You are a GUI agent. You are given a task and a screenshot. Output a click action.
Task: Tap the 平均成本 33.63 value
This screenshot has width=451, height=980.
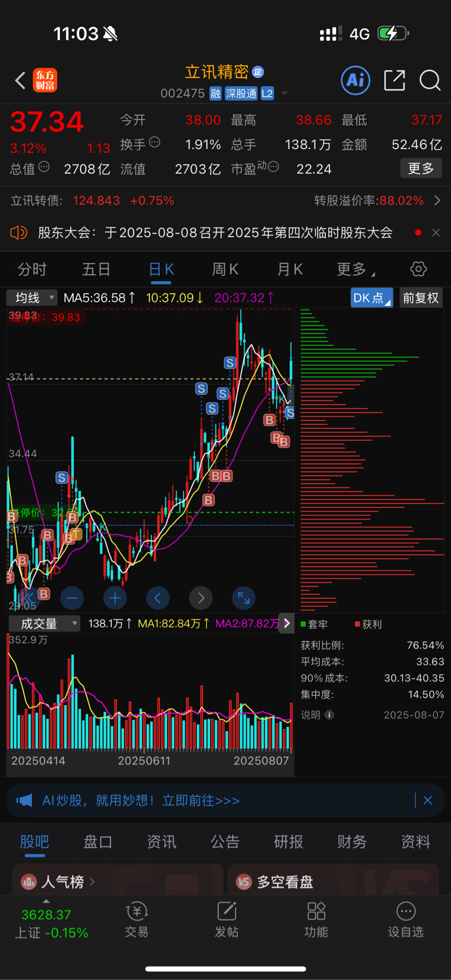point(430,662)
